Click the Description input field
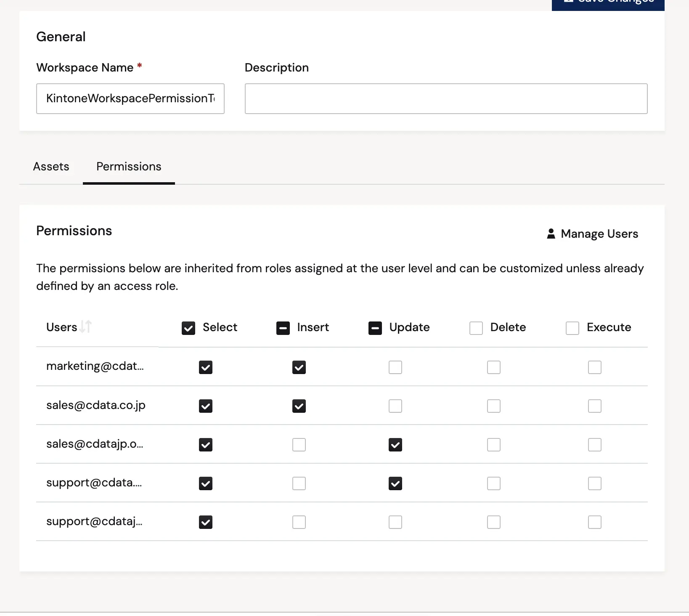Image resolution: width=689 pixels, height=616 pixels. point(446,98)
